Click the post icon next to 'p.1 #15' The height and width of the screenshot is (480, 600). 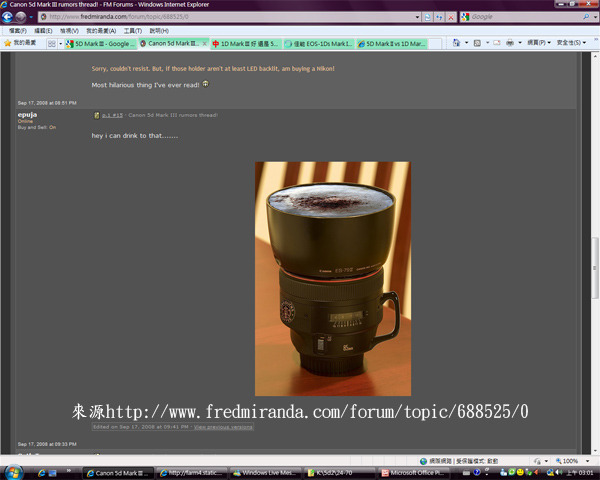point(97,115)
